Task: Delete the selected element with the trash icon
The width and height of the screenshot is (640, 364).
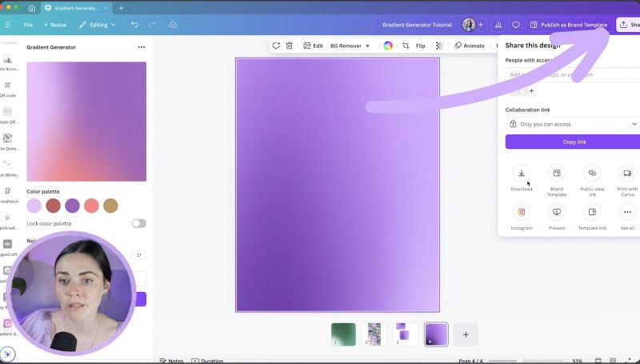Action: (289, 46)
